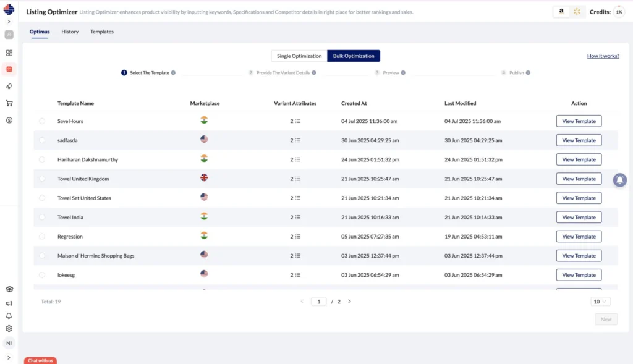Click the Template Name column header
The image size is (633, 364).
click(75, 103)
